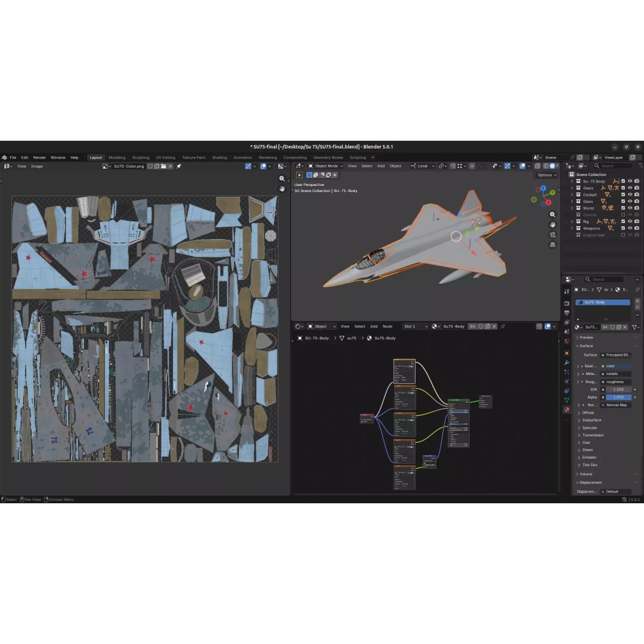Click the pan hand icon in the 3D viewport

pyautogui.click(x=552, y=225)
